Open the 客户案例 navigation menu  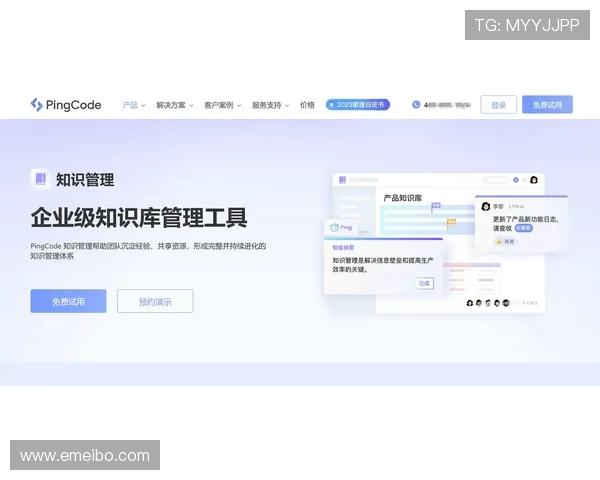point(218,105)
